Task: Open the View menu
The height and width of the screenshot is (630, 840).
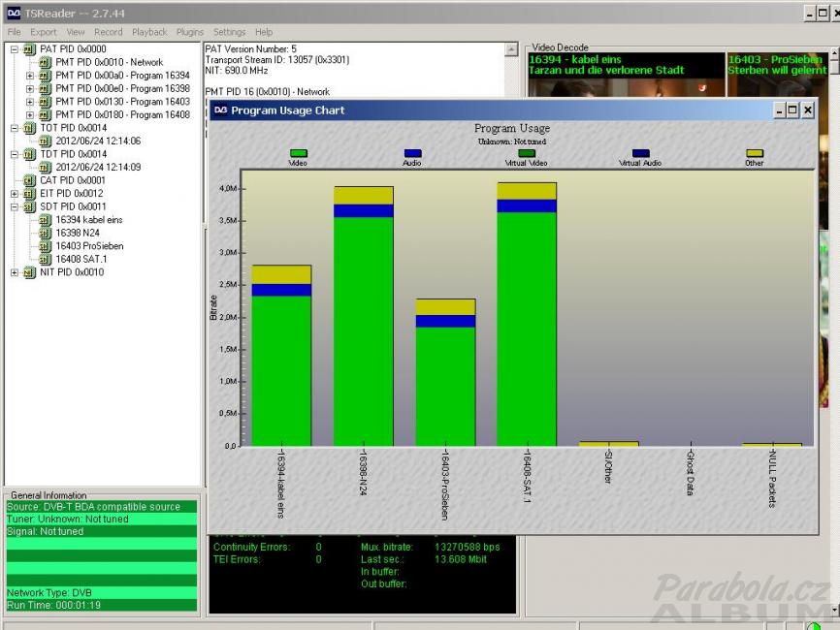Action: coord(76,32)
